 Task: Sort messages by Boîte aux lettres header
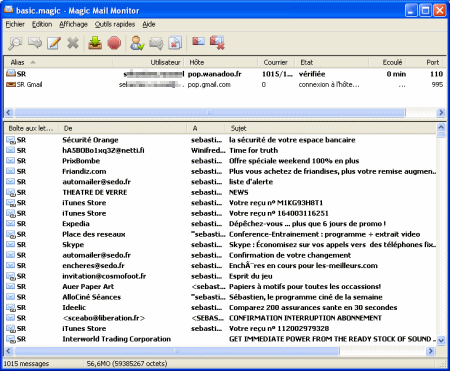(x=31, y=128)
